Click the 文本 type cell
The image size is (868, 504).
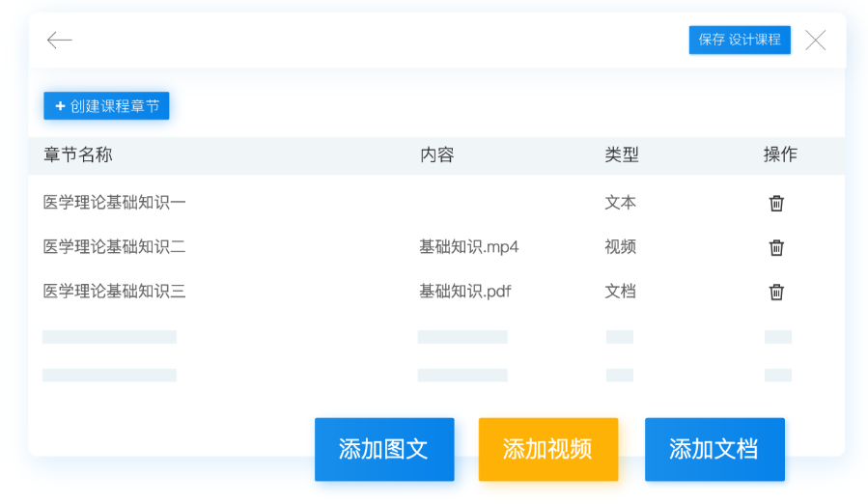(x=621, y=203)
